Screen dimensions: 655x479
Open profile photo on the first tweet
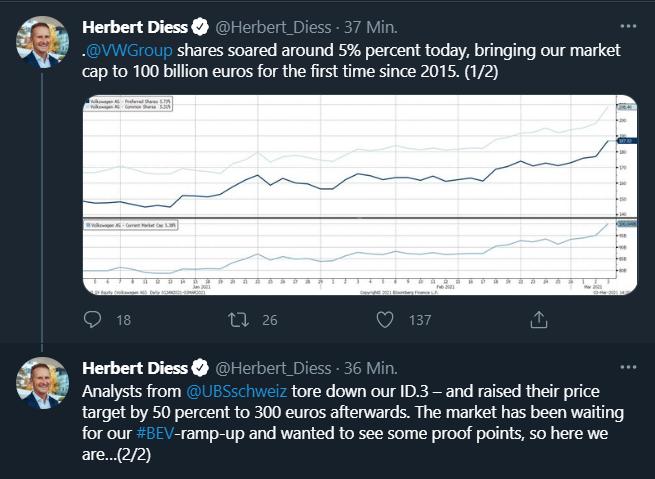(x=42, y=44)
